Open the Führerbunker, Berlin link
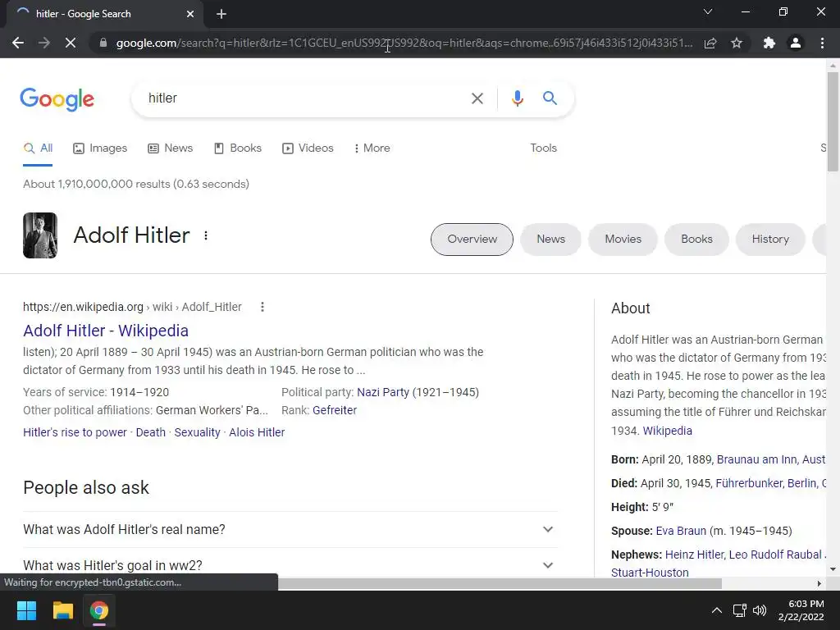 coord(771,483)
